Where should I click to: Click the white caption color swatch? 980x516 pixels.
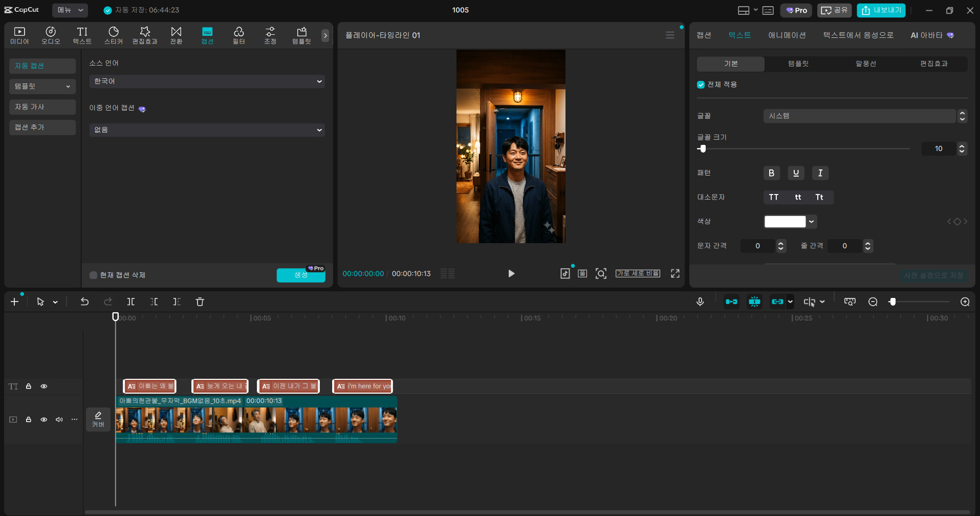click(x=785, y=222)
